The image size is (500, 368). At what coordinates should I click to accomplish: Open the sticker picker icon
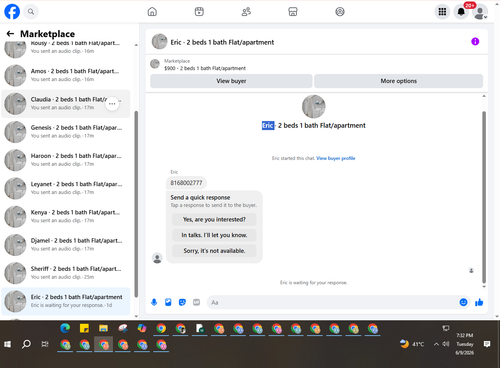182,302
